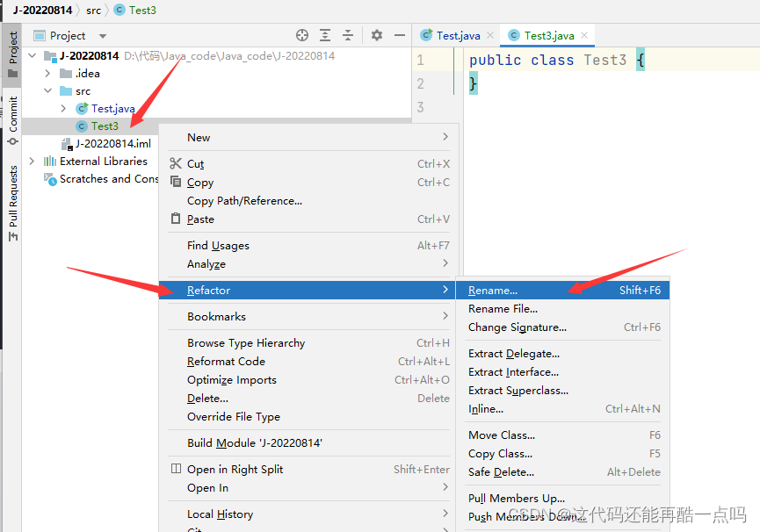Select Reformat Code menu item

click(308, 361)
